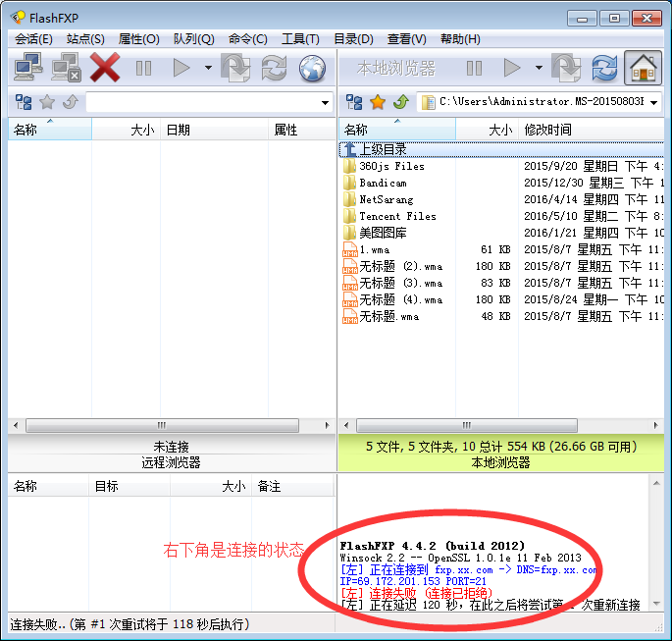The image size is (672, 641).
Task: Click the local pane Pause icon
Action: click(x=474, y=68)
